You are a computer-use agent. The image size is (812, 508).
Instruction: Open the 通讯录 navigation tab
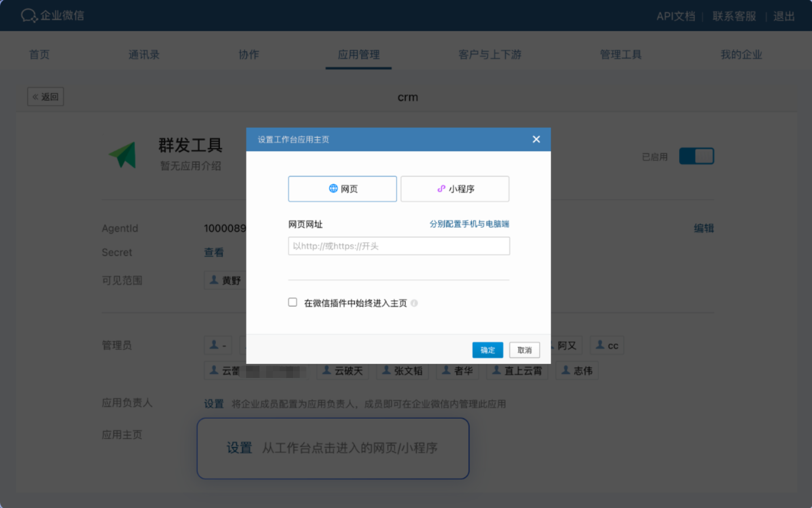coord(144,55)
